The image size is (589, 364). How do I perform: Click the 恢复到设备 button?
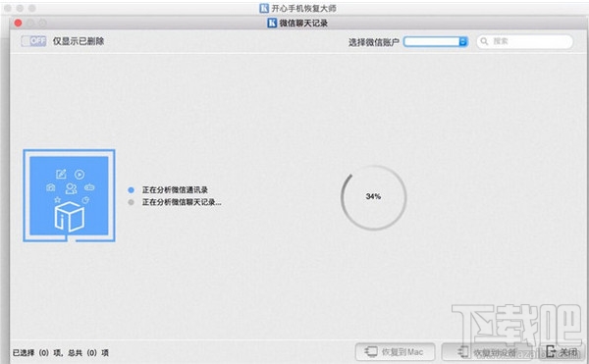click(x=488, y=351)
